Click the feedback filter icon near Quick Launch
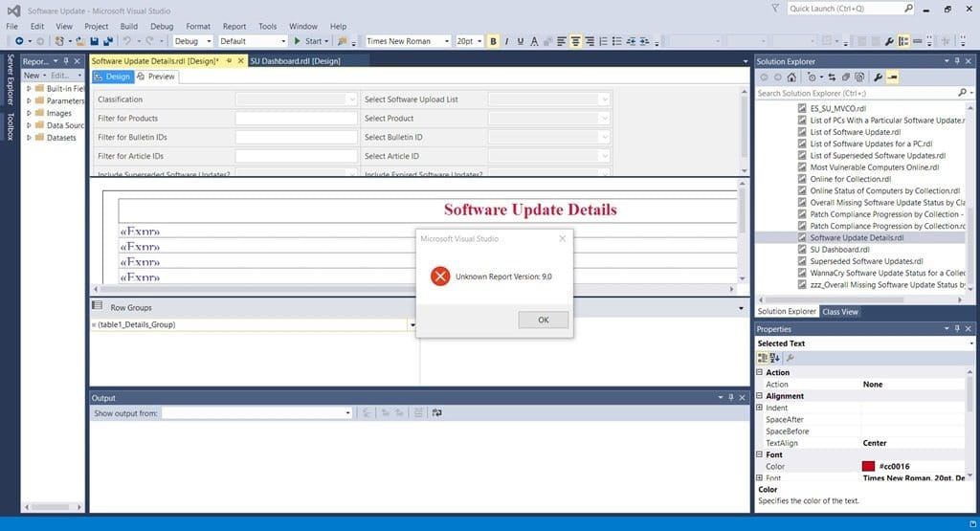Image resolution: width=980 pixels, height=531 pixels. pyautogui.click(x=775, y=8)
